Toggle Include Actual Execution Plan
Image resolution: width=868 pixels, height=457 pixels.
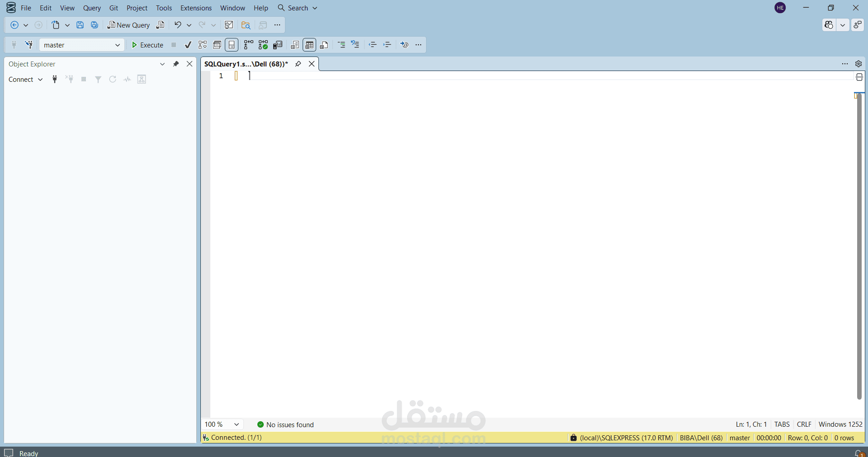248,45
